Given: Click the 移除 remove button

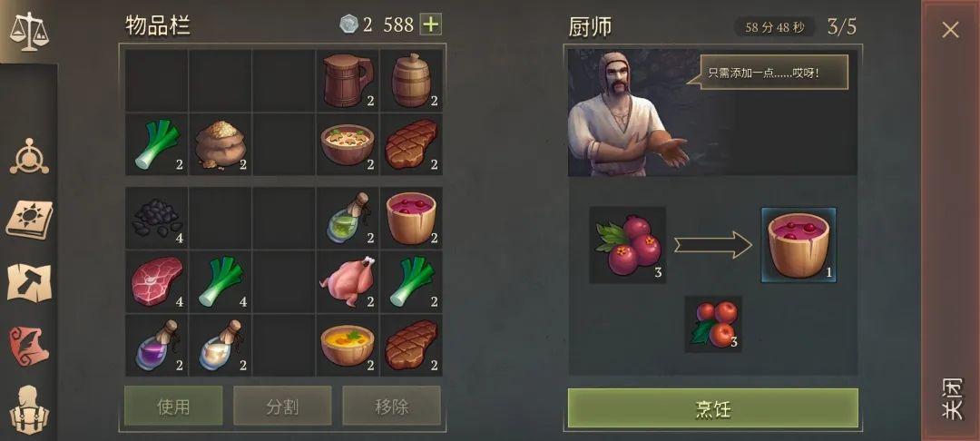Looking at the screenshot, I should coord(392,406).
